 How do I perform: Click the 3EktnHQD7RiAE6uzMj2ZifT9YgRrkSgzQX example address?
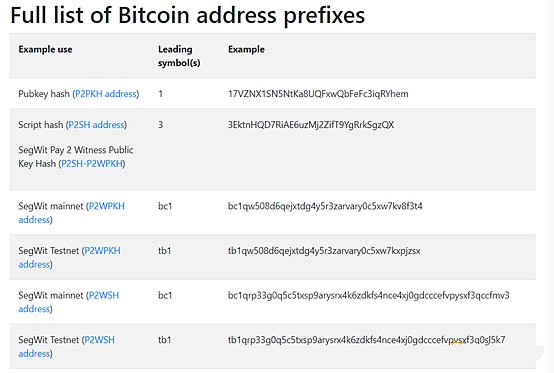point(311,125)
